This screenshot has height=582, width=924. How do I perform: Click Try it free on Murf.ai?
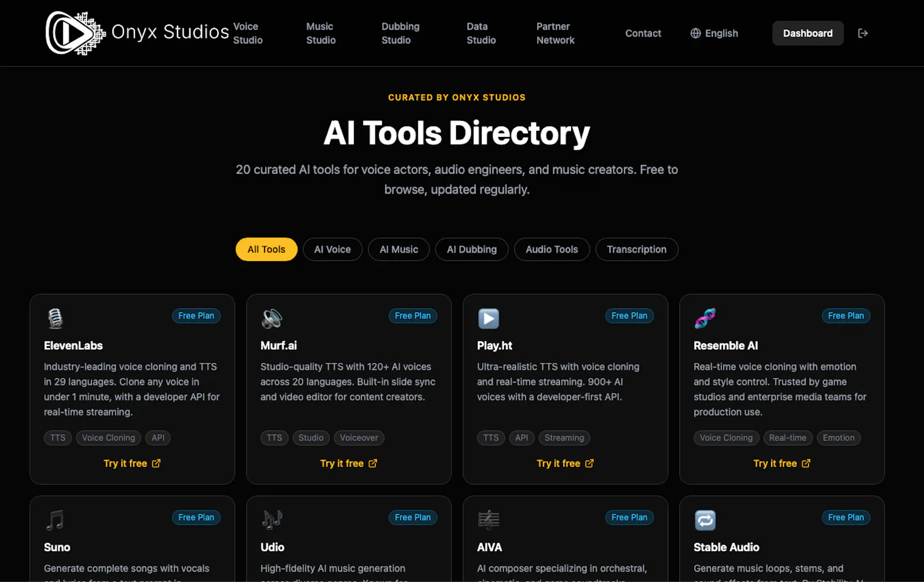point(348,464)
